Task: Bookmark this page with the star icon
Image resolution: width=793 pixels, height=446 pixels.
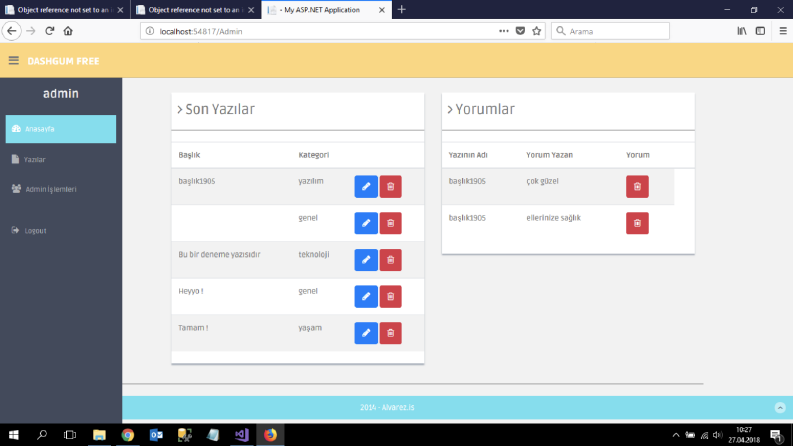Action: pos(537,31)
